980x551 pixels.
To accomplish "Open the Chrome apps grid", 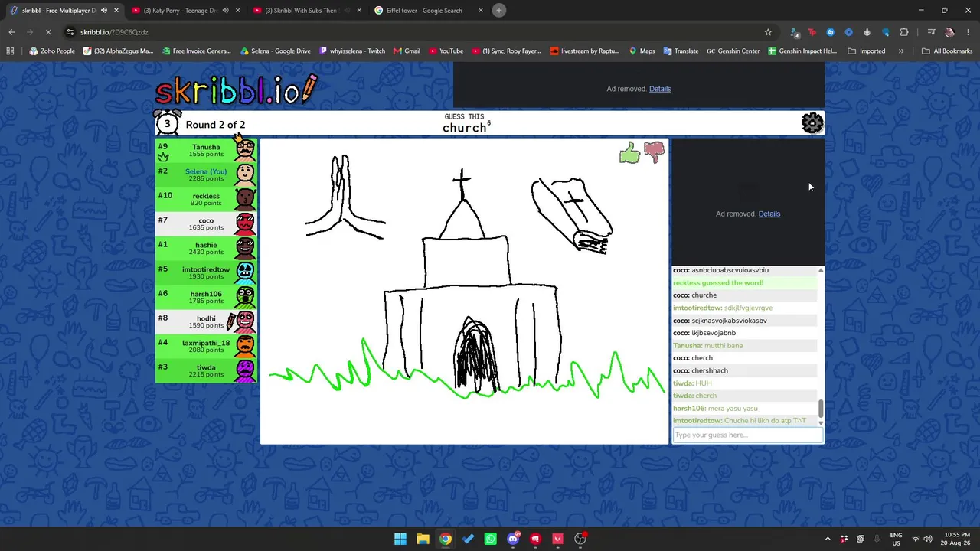I will [x=10, y=51].
